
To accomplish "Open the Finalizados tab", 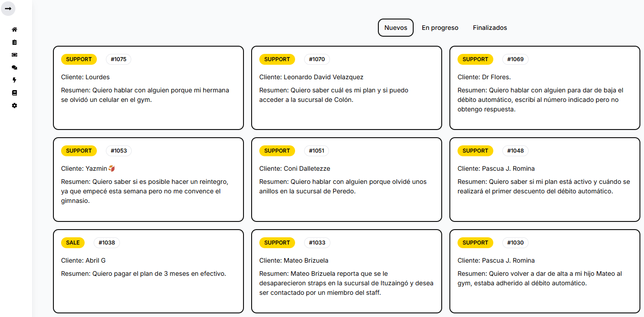I will (x=490, y=28).
